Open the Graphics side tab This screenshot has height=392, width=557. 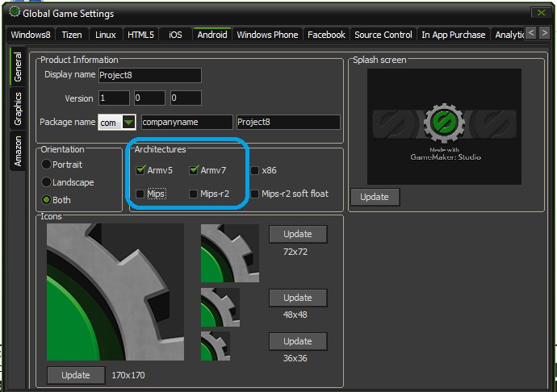coord(17,108)
